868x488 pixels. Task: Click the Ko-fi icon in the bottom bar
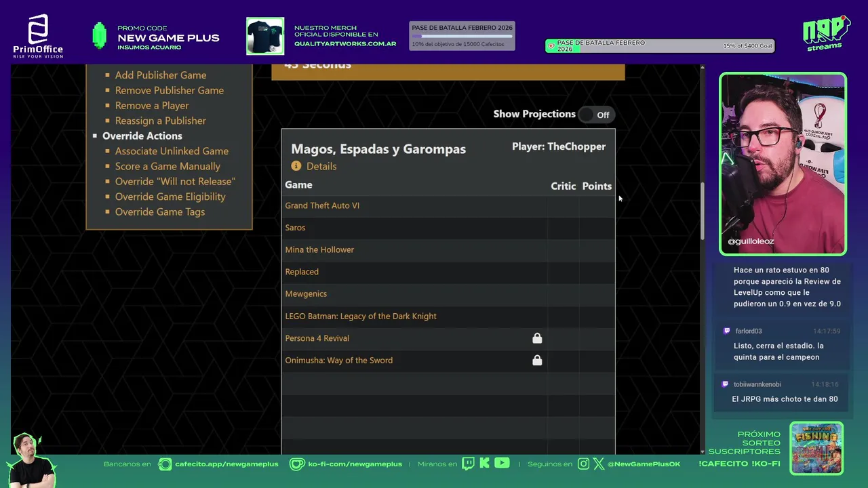point(297,464)
